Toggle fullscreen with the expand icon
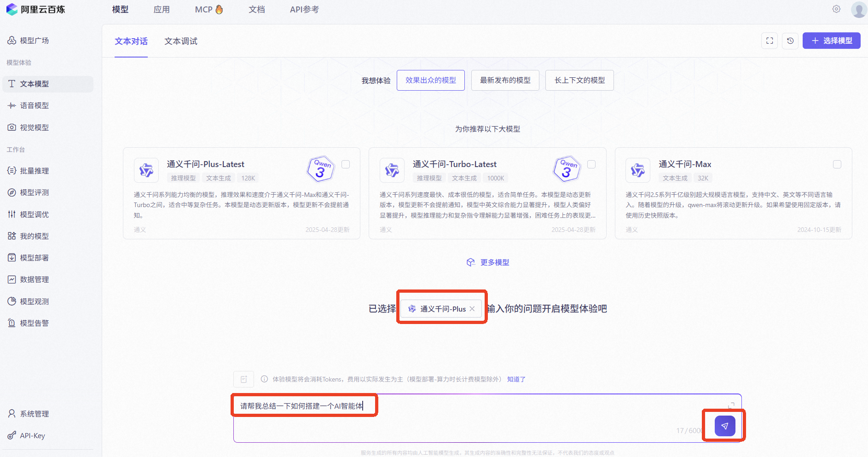Screen dimensions: 868x457 tap(770, 40)
